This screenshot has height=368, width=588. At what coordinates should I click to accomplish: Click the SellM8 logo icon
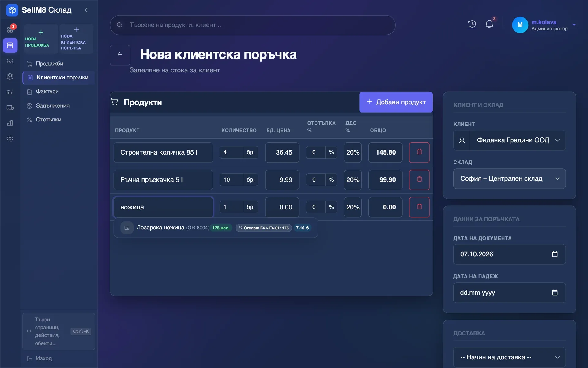pyautogui.click(x=12, y=10)
